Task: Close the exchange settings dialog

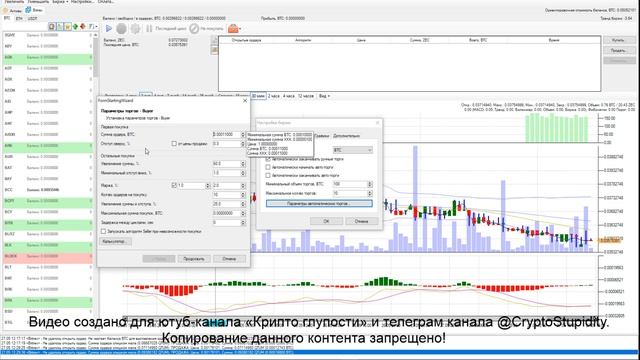Action: (x=378, y=122)
